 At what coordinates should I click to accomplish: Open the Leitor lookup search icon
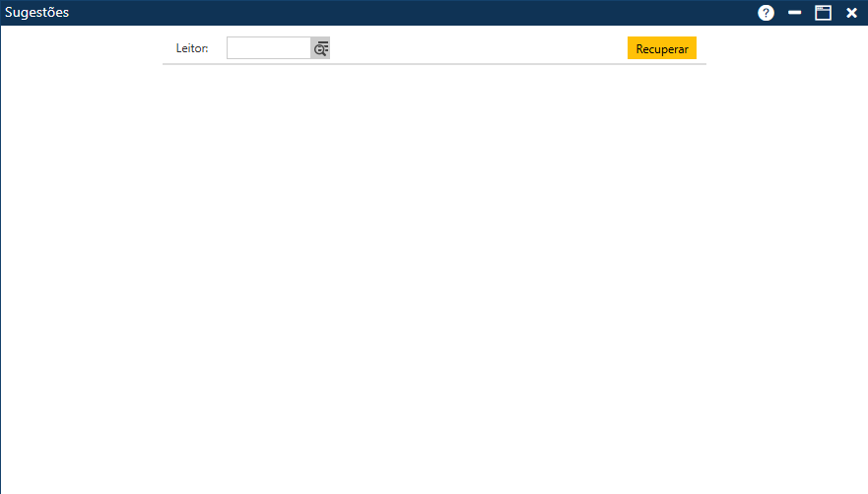[320, 48]
